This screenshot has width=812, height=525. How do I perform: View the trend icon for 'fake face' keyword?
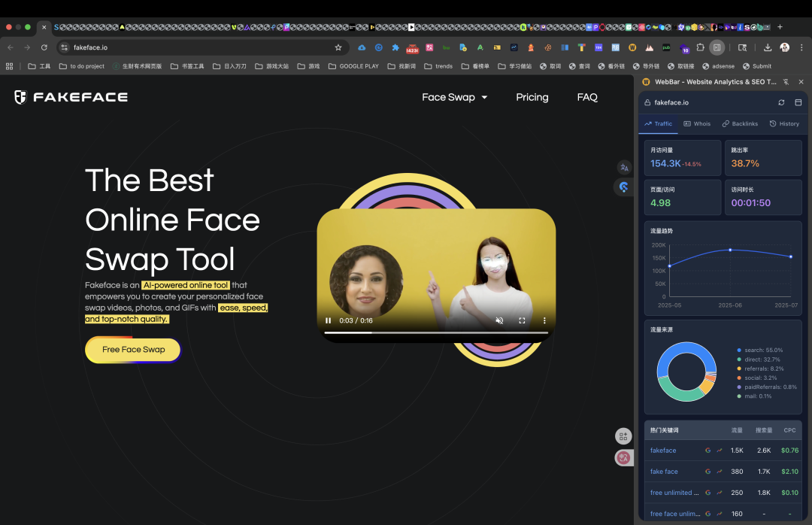720,472
